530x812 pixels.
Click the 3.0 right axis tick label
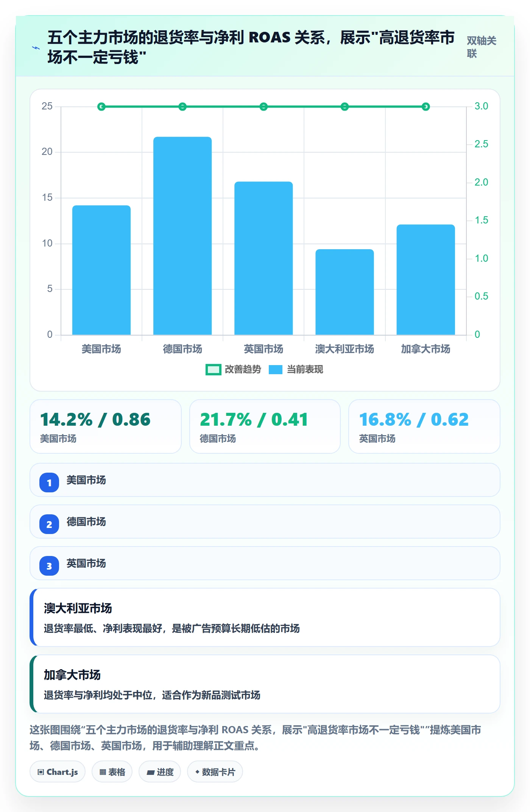pyautogui.click(x=481, y=106)
